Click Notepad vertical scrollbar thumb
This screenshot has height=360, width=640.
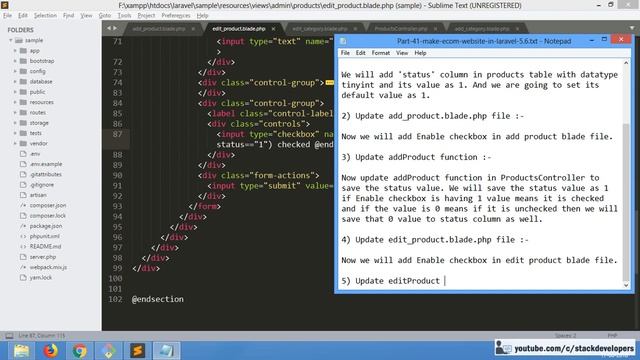point(626,202)
